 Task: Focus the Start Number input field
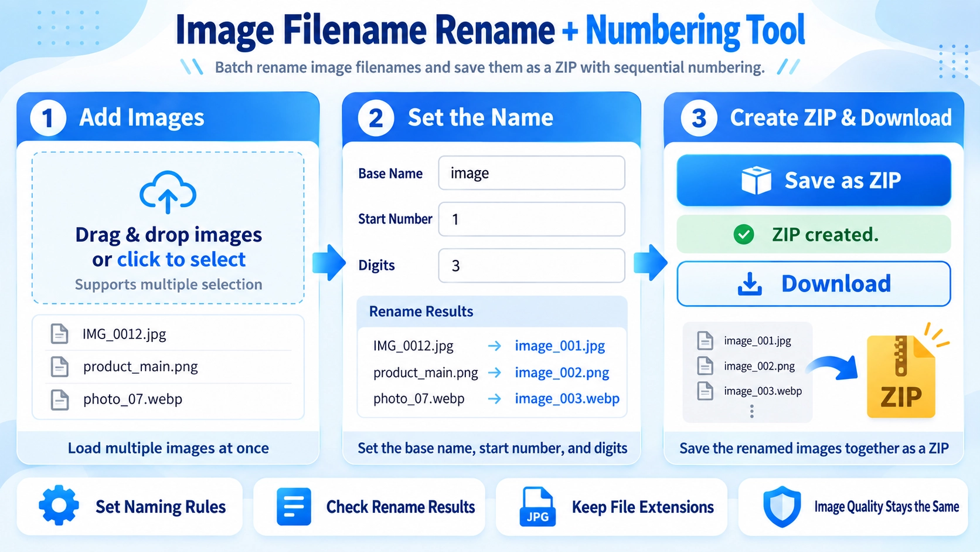[532, 219]
